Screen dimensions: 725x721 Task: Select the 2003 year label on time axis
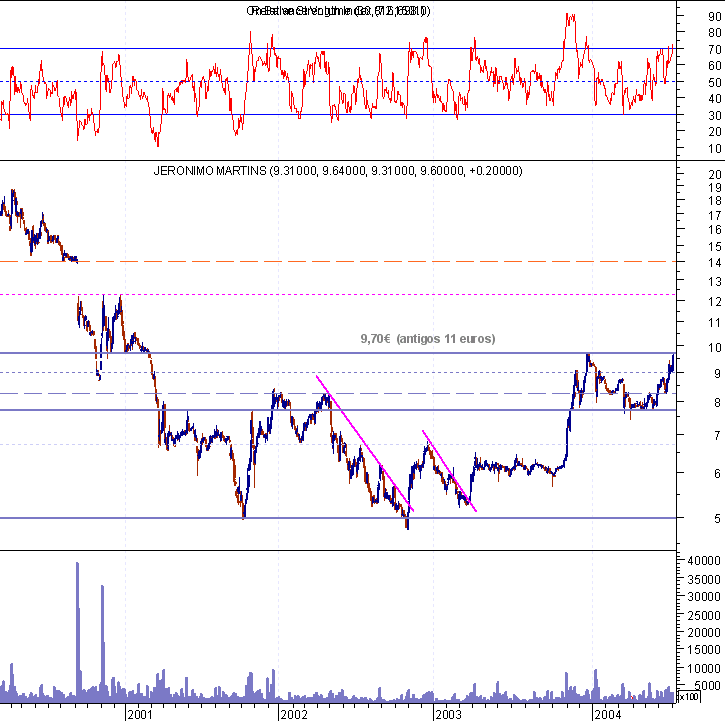pyautogui.click(x=449, y=715)
